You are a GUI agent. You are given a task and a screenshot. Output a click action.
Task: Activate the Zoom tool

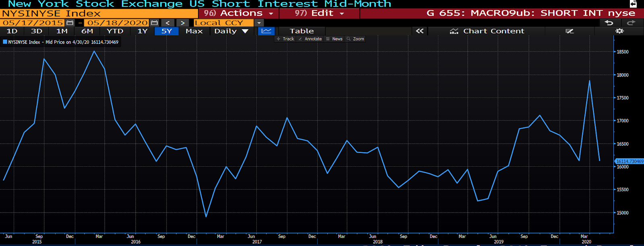pyautogui.click(x=355, y=39)
